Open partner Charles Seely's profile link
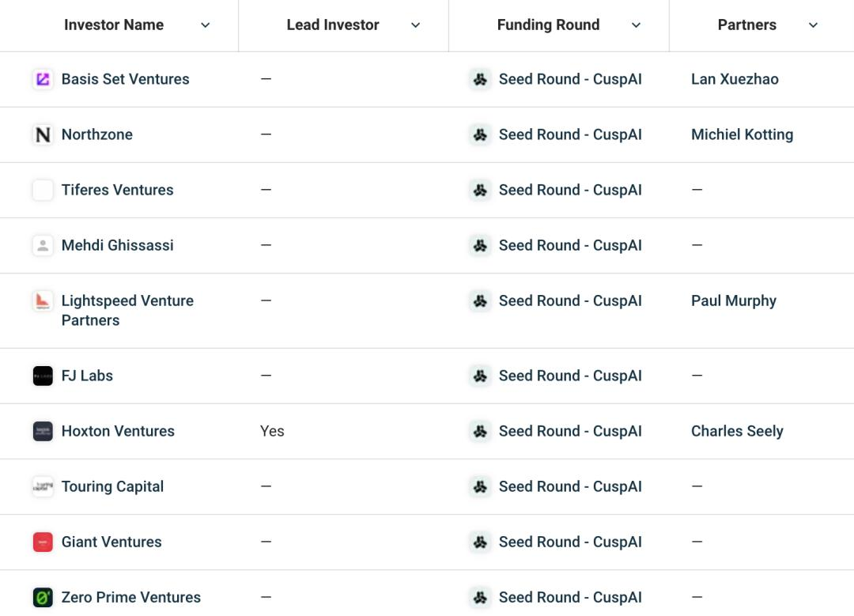The image size is (854, 616). (x=737, y=432)
